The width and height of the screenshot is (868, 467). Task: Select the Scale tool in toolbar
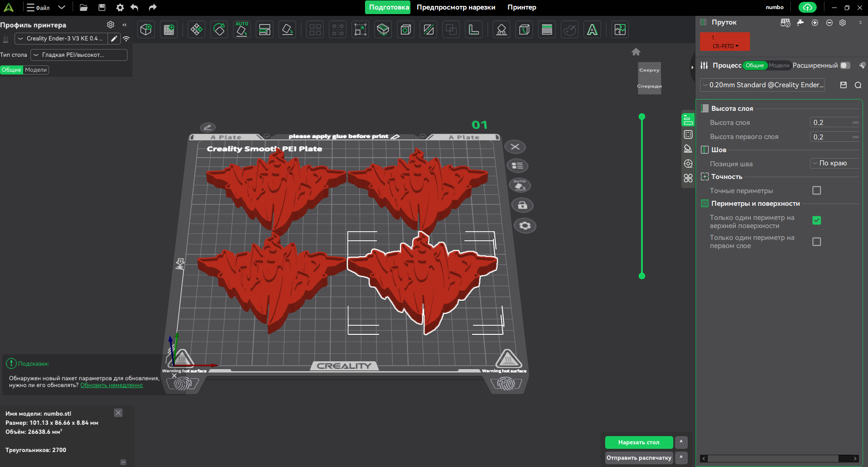(360, 30)
